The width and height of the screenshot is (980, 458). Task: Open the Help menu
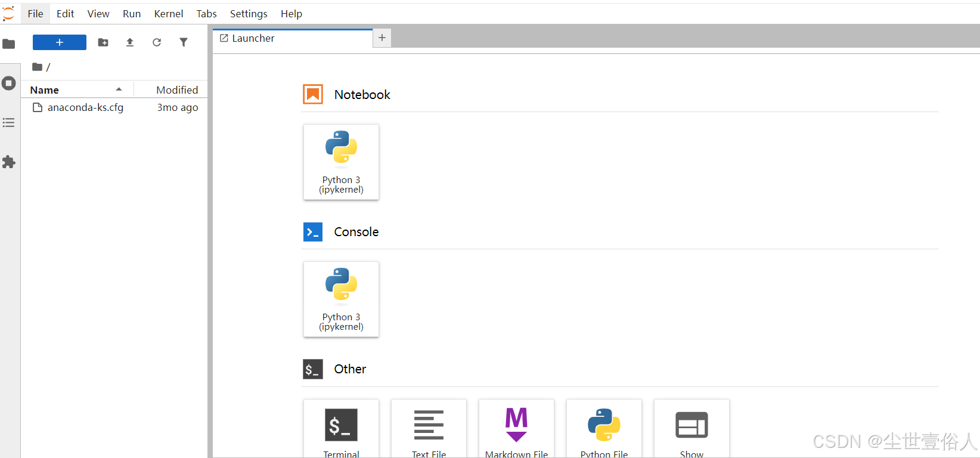point(291,14)
